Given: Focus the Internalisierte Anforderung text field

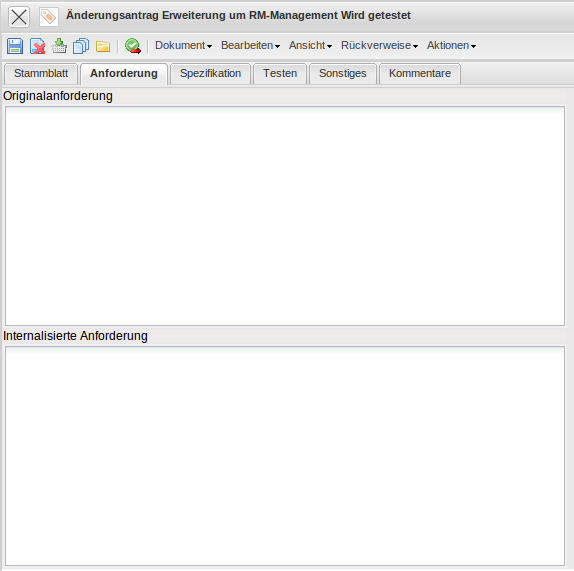Looking at the screenshot, I should [285, 456].
